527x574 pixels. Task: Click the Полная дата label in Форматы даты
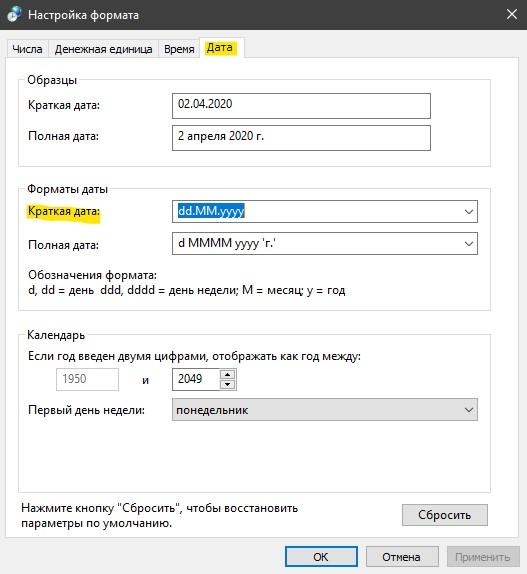(63, 245)
